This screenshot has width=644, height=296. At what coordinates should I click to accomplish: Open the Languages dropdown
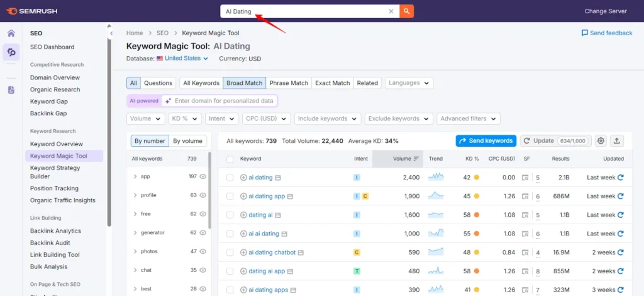pyautogui.click(x=409, y=83)
